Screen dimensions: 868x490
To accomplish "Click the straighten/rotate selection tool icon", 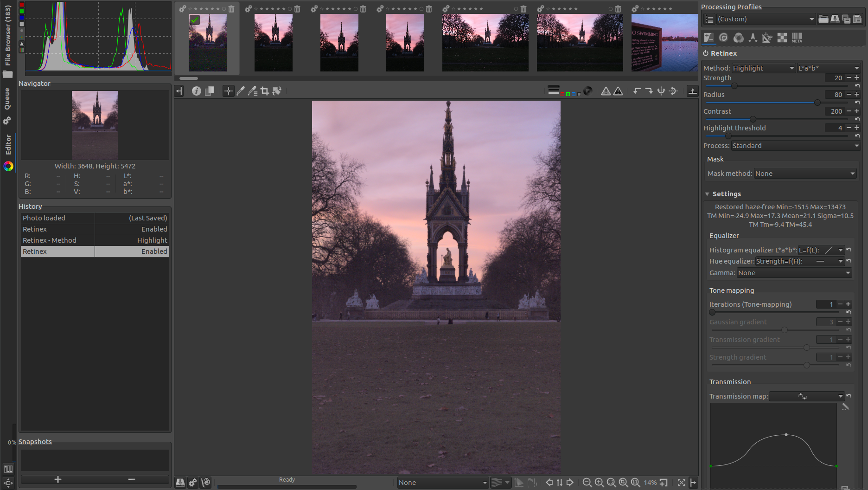I will click(x=277, y=91).
